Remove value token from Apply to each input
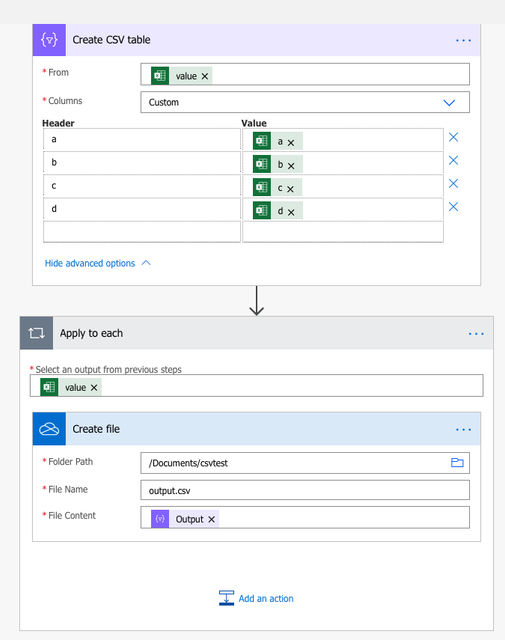The image size is (505, 640). point(94,388)
